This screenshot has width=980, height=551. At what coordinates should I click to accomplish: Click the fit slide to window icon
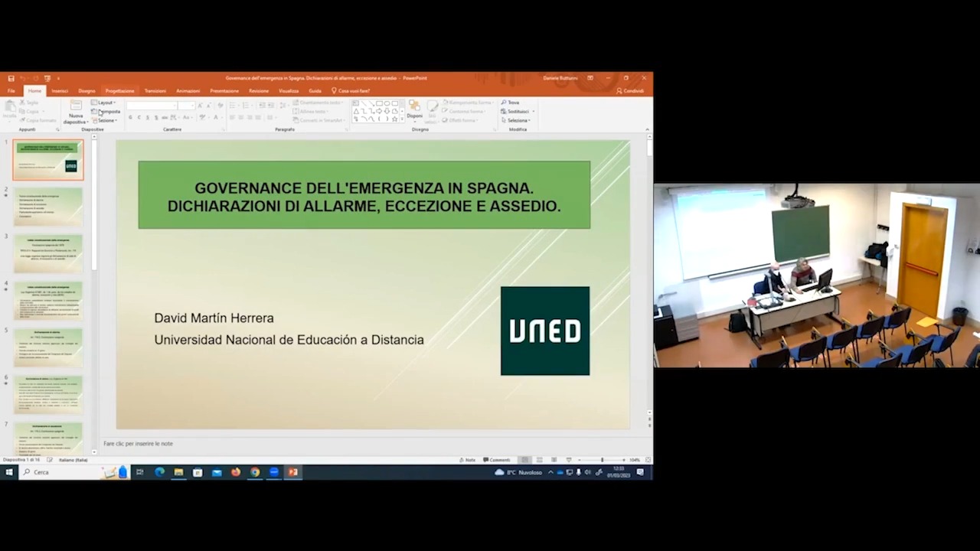pyautogui.click(x=648, y=460)
